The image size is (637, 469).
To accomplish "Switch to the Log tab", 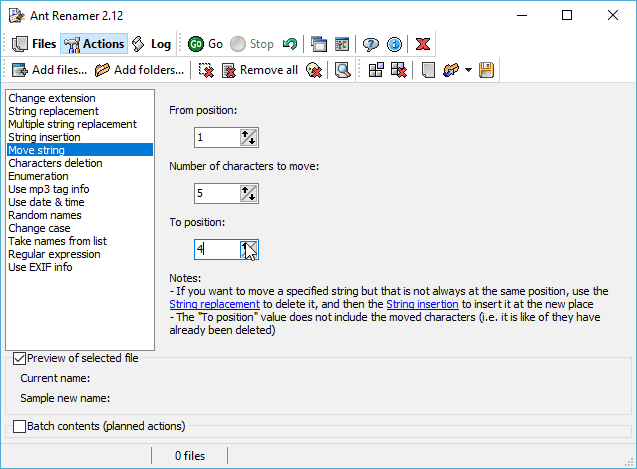I will click(x=151, y=44).
